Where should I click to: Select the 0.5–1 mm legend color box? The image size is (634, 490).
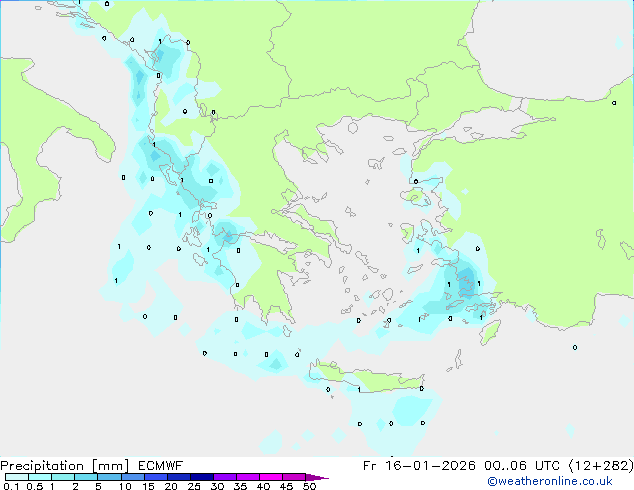[40, 477]
